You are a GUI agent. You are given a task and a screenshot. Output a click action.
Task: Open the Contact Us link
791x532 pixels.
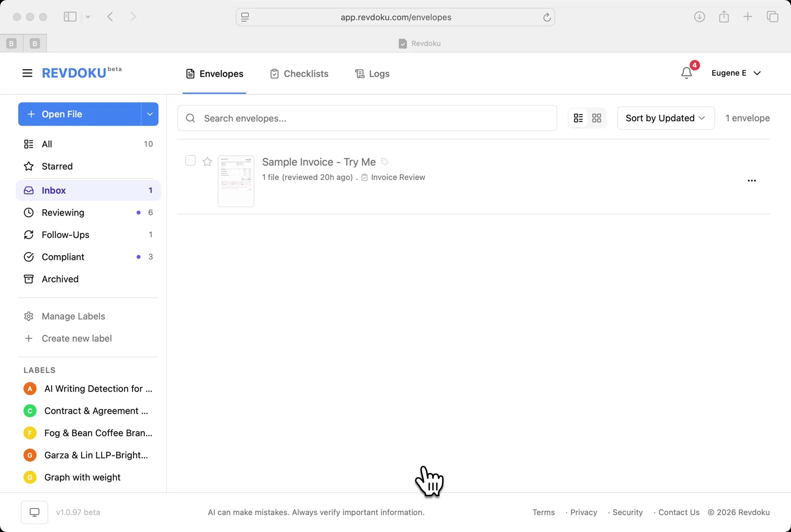(x=678, y=512)
